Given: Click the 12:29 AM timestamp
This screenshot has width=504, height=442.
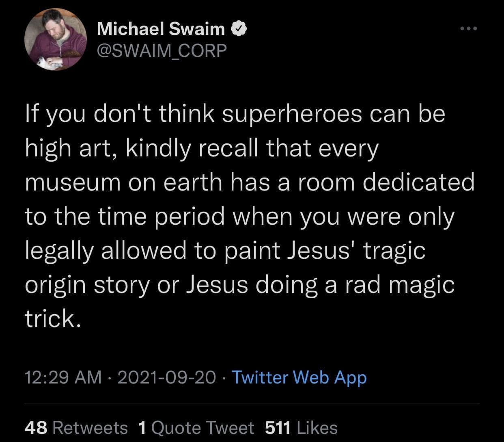Looking at the screenshot, I should (63, 377).
